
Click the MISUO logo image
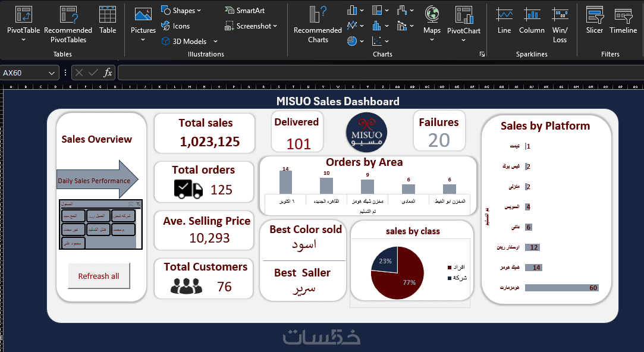tap(366, 132)
